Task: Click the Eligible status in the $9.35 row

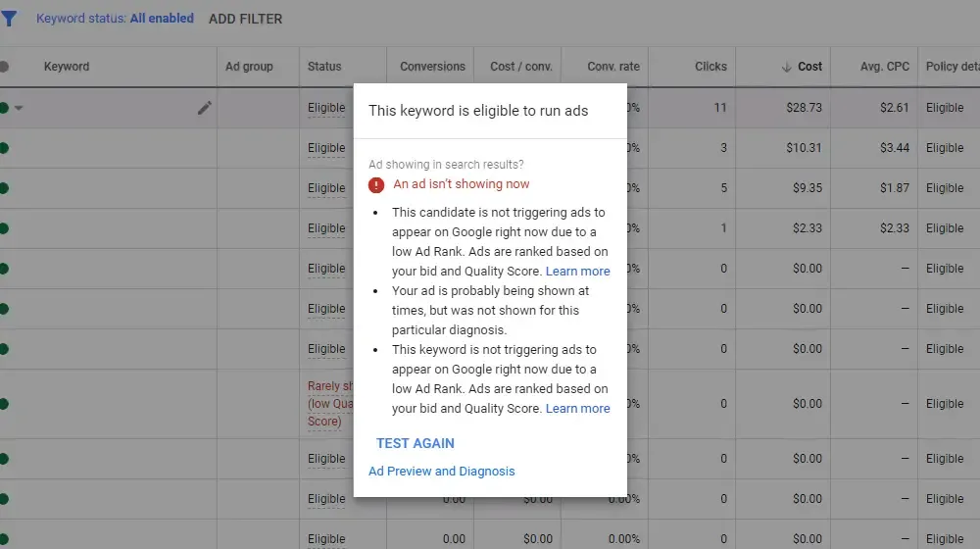Action: pos(326,188)
